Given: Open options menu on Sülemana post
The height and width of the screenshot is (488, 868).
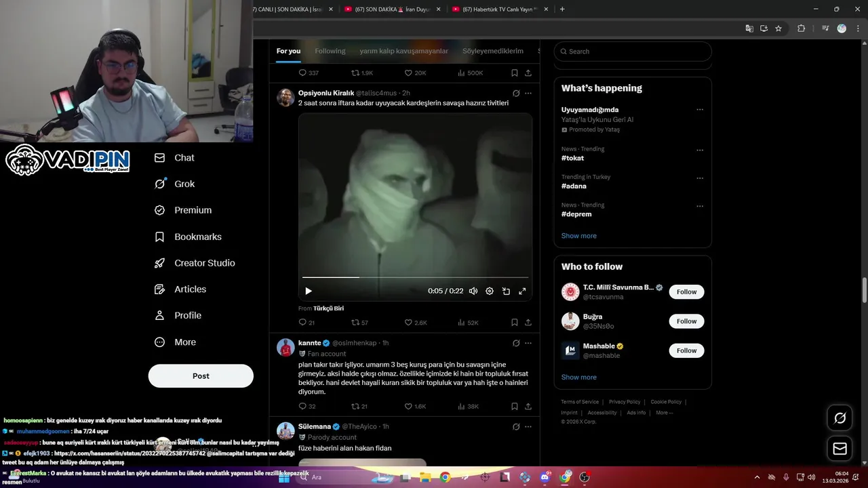Looking at the screenshot, I should (528, 426).
